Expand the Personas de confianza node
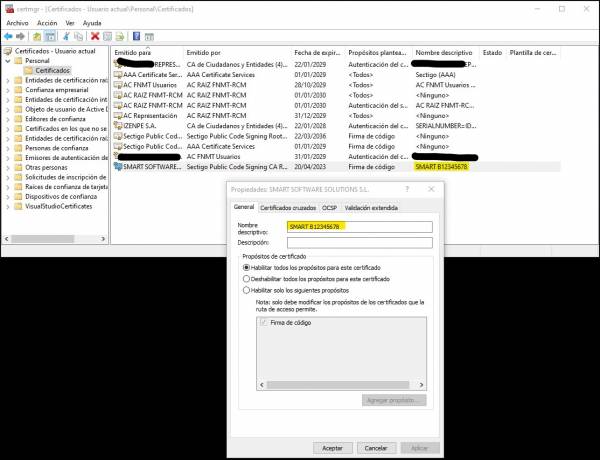 (x=8, y=148)
